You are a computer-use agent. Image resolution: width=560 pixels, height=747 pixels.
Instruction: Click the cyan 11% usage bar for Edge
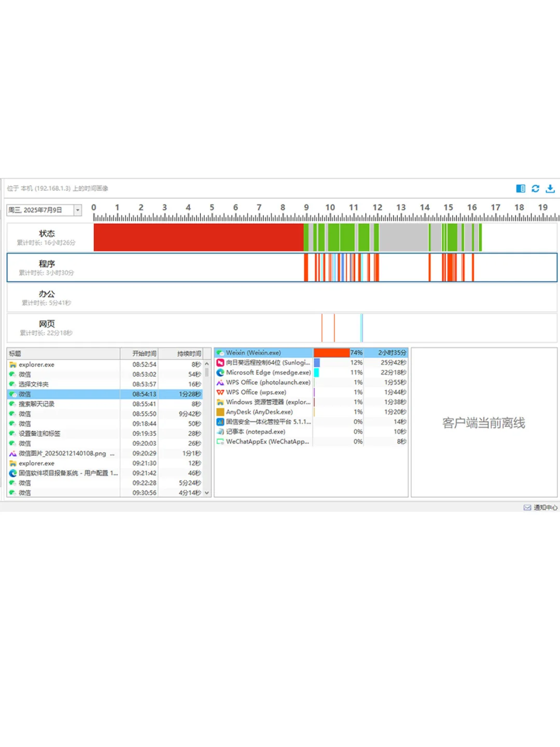(x=317, y=372)
